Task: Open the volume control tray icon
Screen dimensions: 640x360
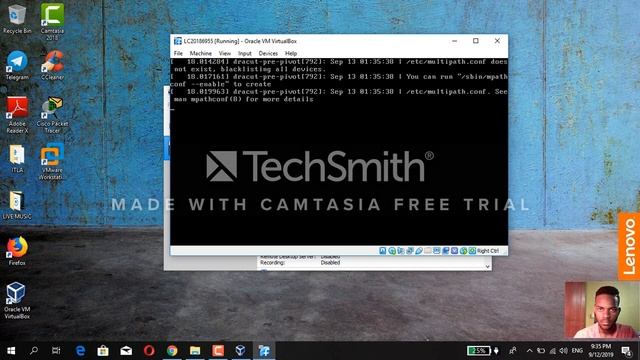Action: point(564,351)
